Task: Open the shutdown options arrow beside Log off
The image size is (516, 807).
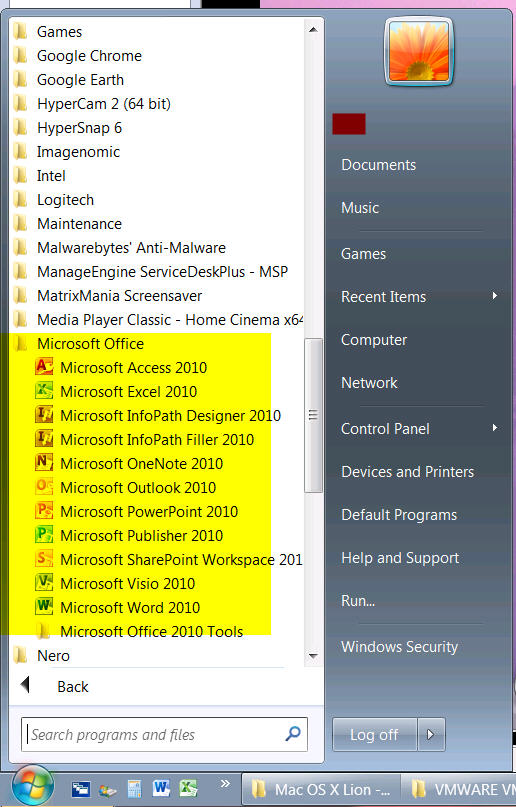Action: click(431, 734)
